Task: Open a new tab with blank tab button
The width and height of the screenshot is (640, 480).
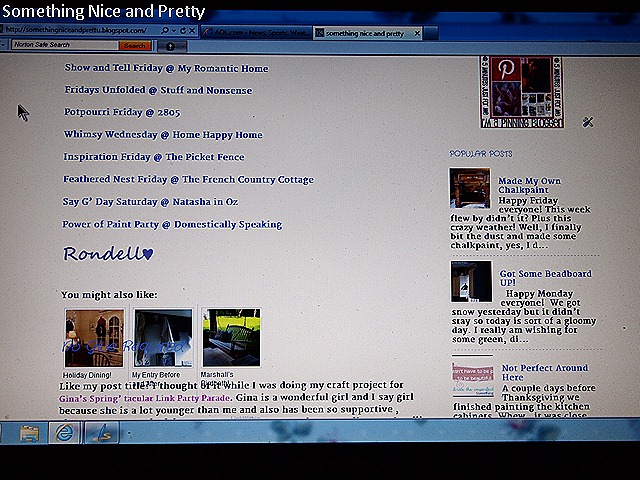Action: coord(431,33)
